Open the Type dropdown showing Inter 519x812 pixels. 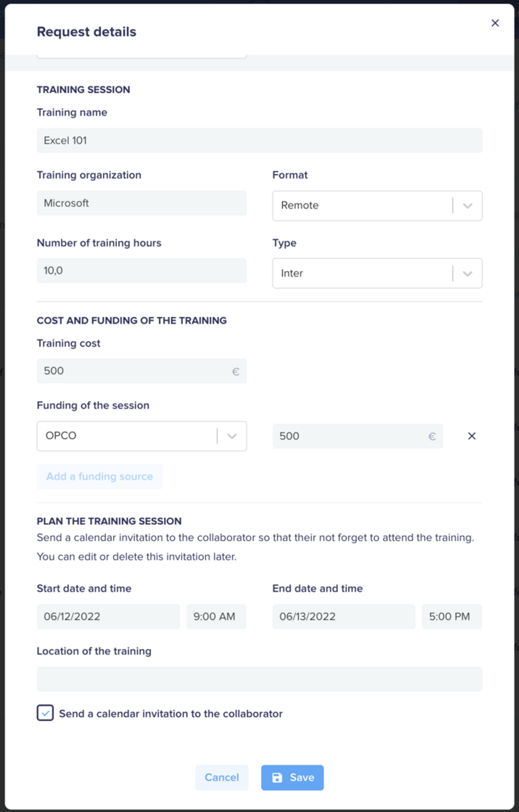point(377,273)
